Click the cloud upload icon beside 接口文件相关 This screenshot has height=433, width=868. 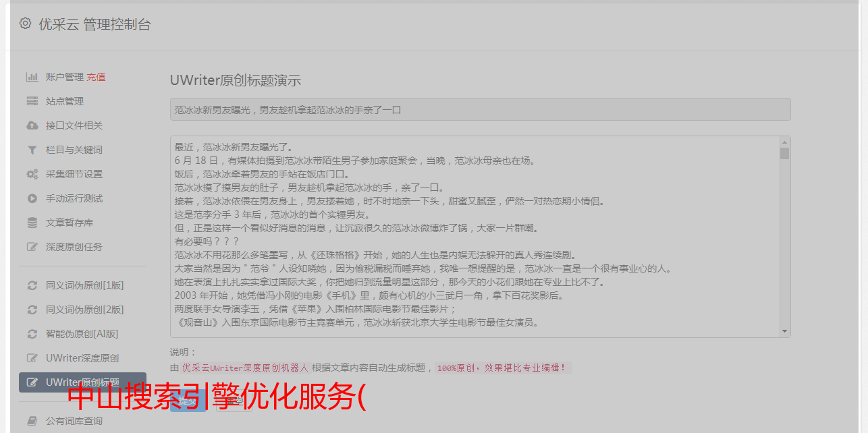pos(32,125)
